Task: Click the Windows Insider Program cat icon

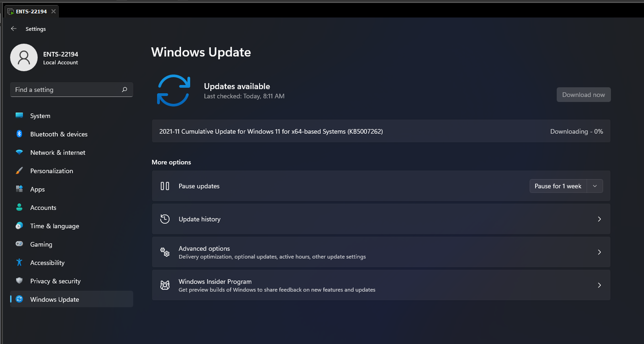Action: 165,285
